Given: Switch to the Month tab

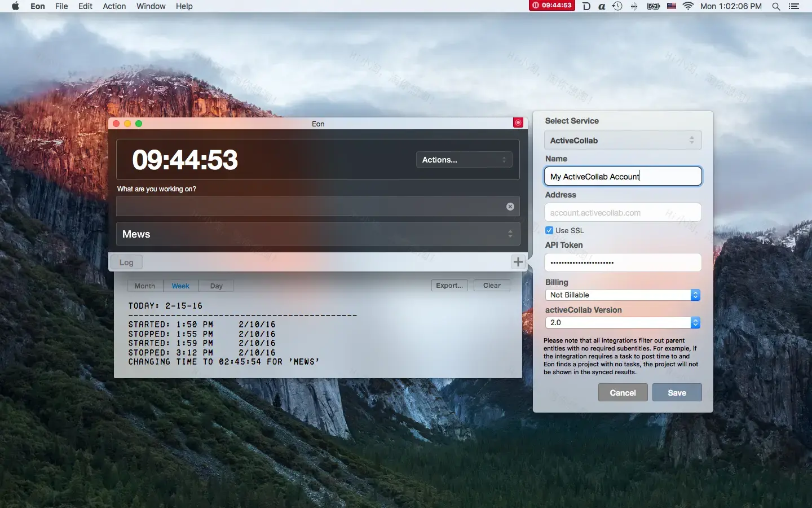Looking at the screenshot, I should pyautogui.click(x=144, y=286).
